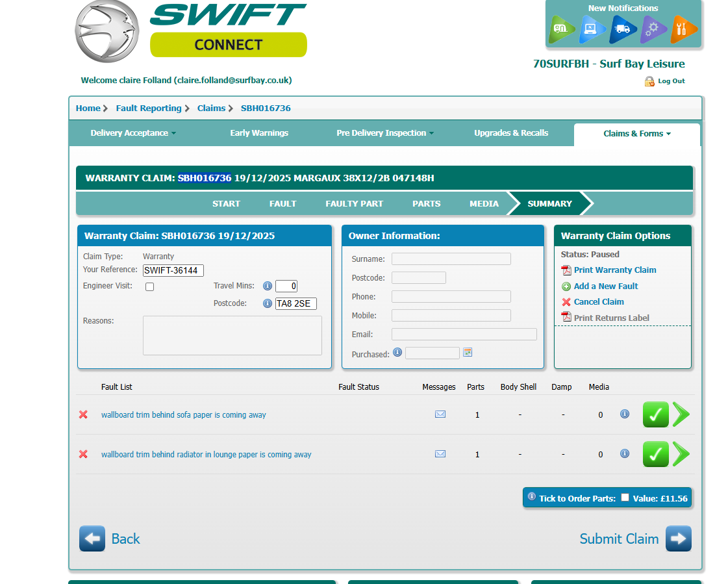Toggle the Engineer Visit checkbox

point(149,286)
